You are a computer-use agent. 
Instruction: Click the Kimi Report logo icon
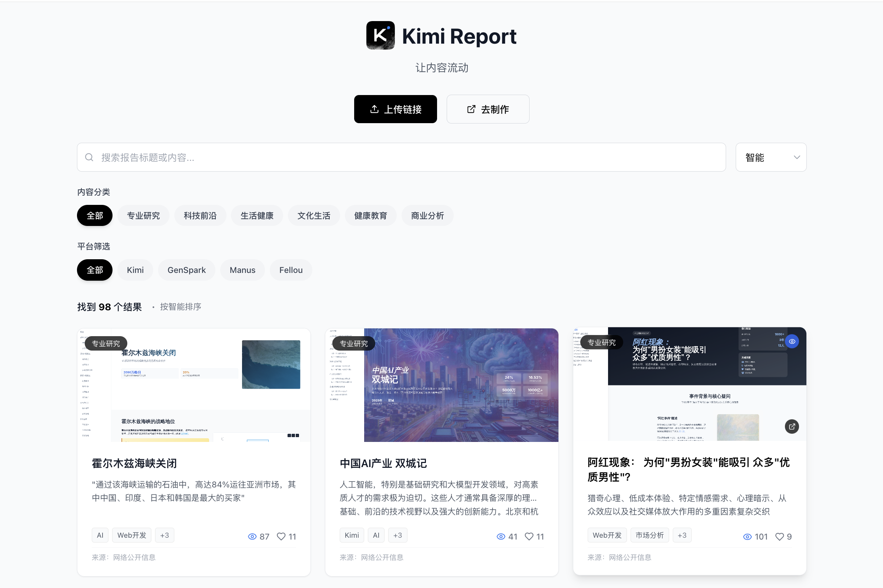tap(380, 35)
